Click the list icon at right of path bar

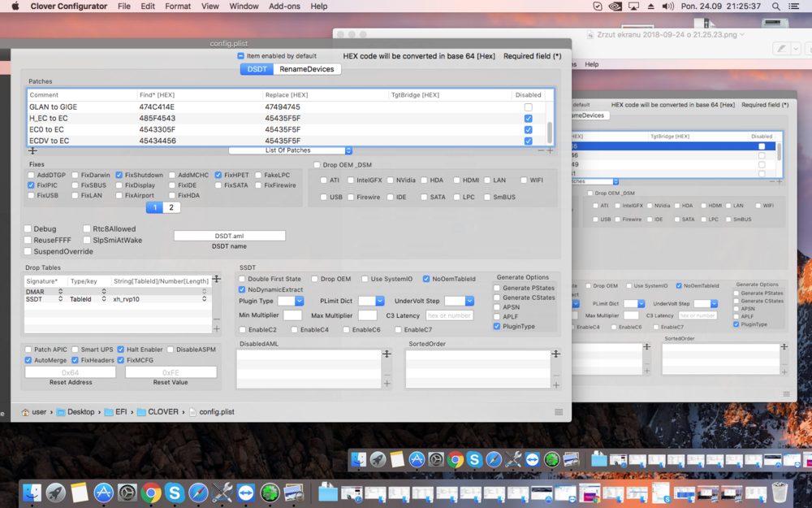point(559,412)
